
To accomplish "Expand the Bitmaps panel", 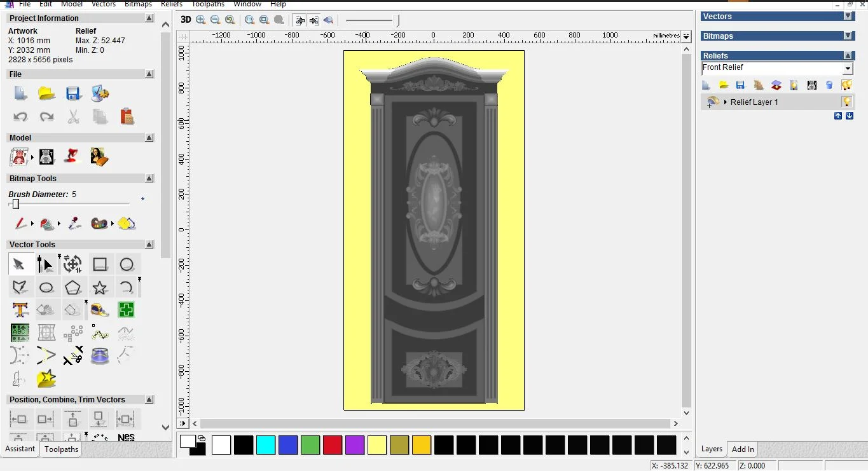I will click(848, 36).
